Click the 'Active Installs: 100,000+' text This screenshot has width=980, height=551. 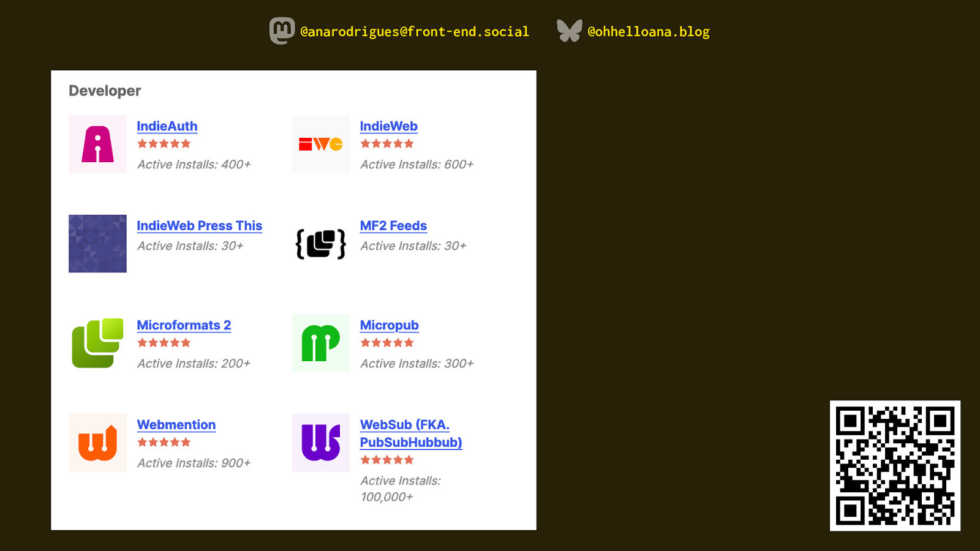click(401, 489)
